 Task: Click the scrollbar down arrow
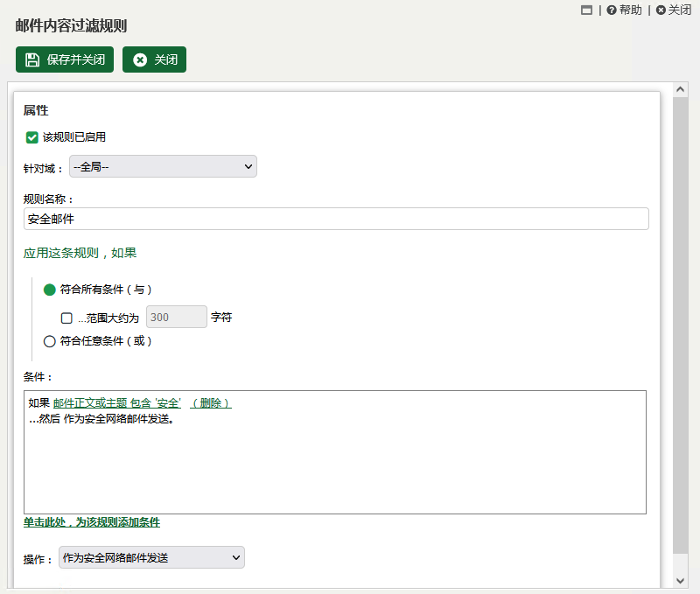pyautogui.click(x=680, y=581)
